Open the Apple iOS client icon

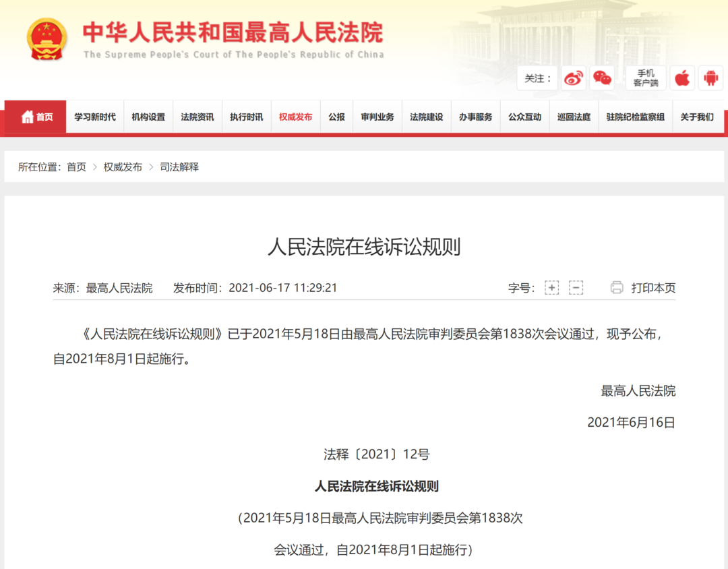[x=682, y=78]
